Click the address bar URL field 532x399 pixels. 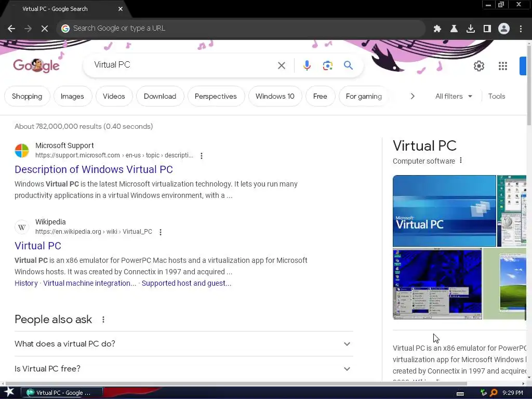241,29
